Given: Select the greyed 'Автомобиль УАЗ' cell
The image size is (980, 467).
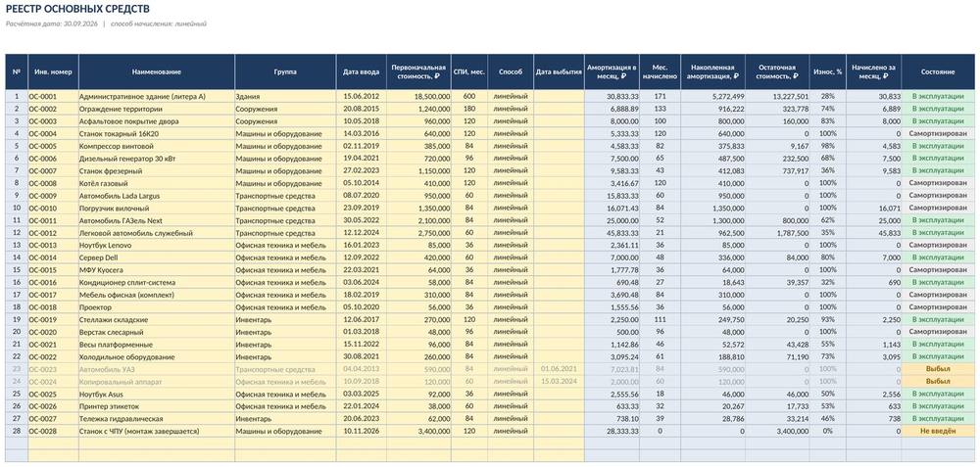Looking at the screenshot, I should tap(156, 369).
